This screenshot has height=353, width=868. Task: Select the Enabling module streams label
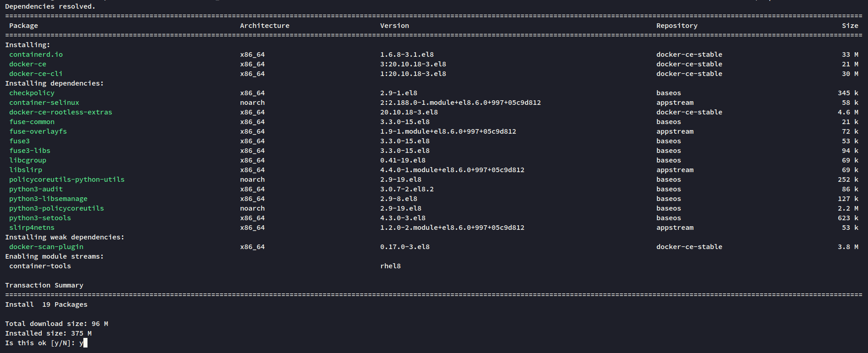[x=55, y=256]
